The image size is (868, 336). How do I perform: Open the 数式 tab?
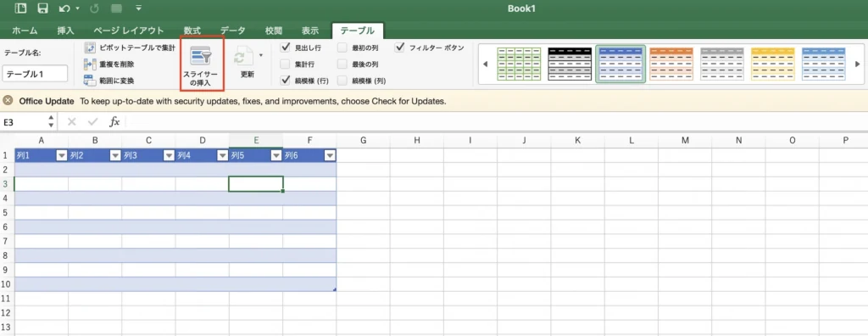click(192, 31)
